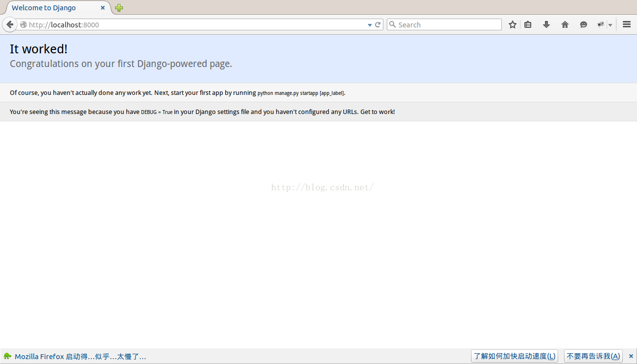The height and width of the screenshot is (364, 637).
Task: Expand the dropdown arrow beside bug icon
Action: click(x=611, y=25)
